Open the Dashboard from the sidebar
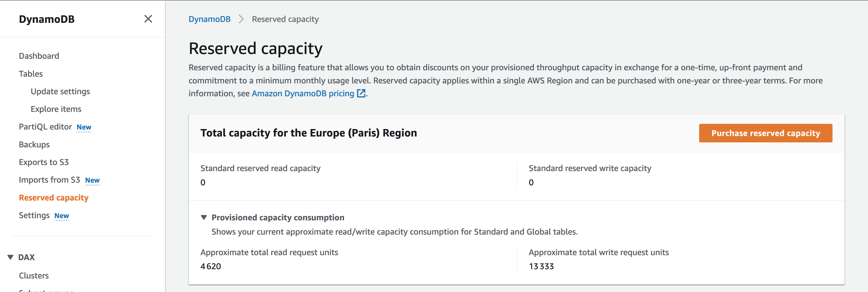 tap(39, 56)
